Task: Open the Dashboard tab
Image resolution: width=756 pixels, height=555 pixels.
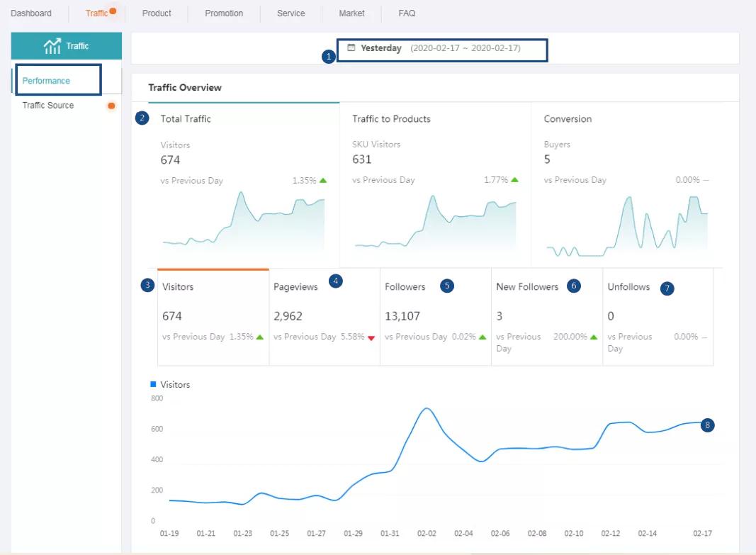Action: click(x=31, y=13)
